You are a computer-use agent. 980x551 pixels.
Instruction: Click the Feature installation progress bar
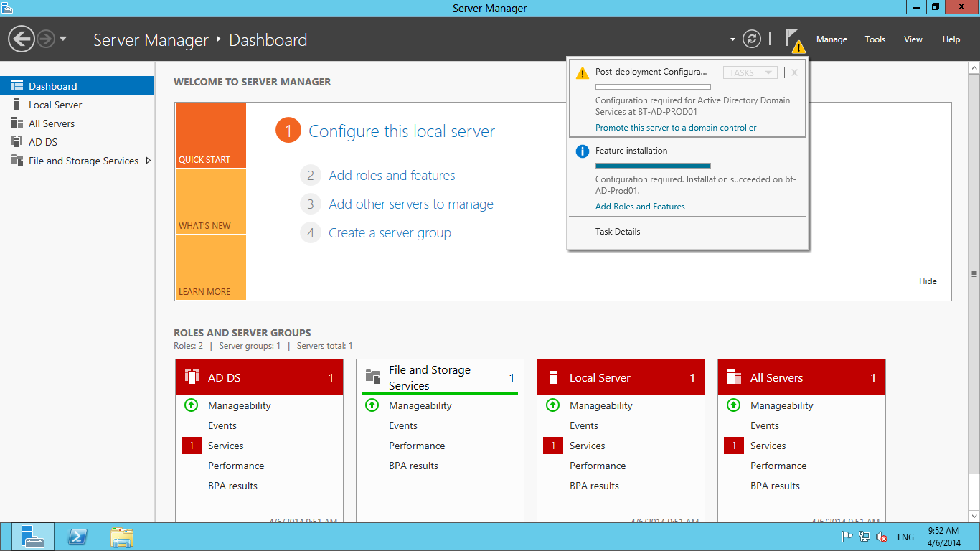click(x=653, y=166)
